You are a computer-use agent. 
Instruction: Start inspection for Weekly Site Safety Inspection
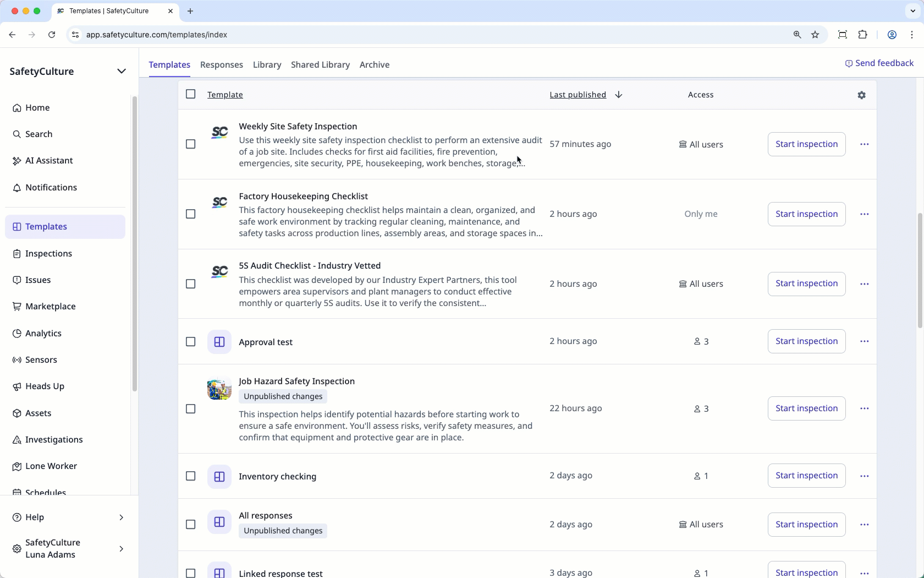(806, 144)
